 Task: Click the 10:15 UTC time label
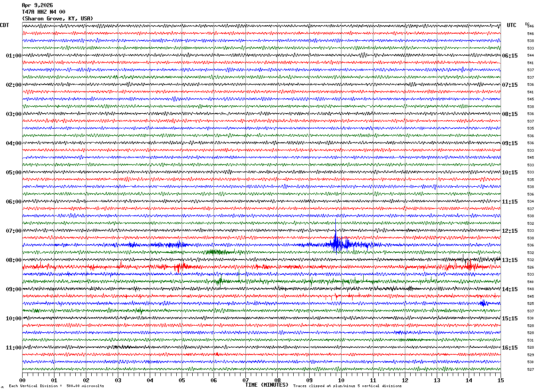click(x=510, y=173)
